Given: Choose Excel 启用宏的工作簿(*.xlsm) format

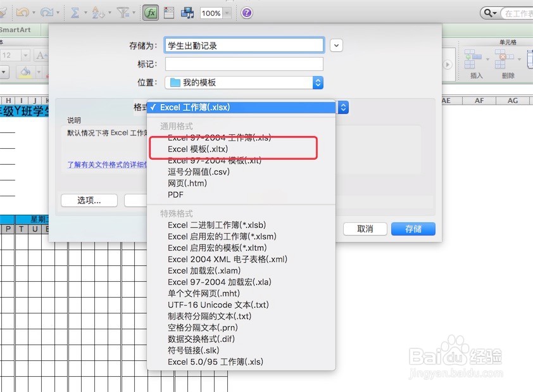Looking at the screenshot, I should tap(241, 237).
